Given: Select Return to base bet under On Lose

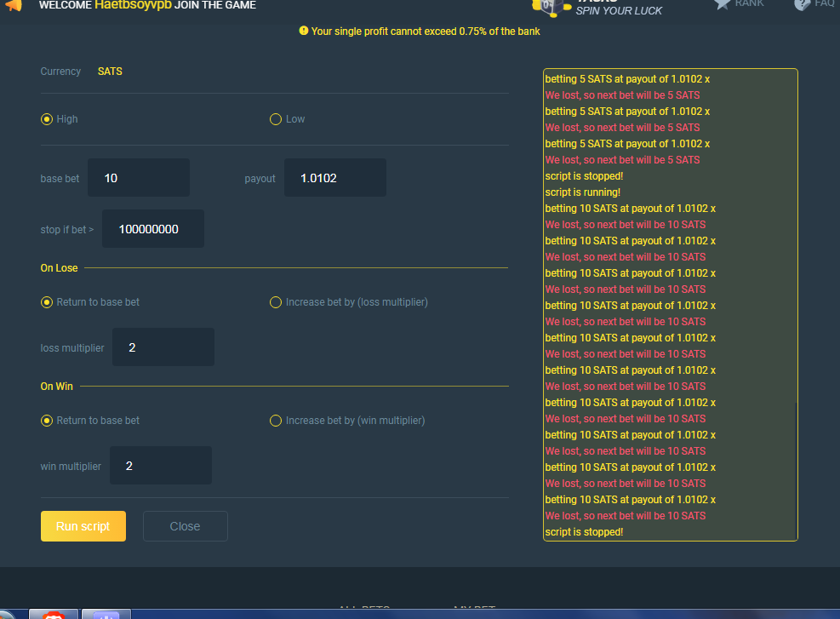Looking at the screenshot, I should 47,302.
